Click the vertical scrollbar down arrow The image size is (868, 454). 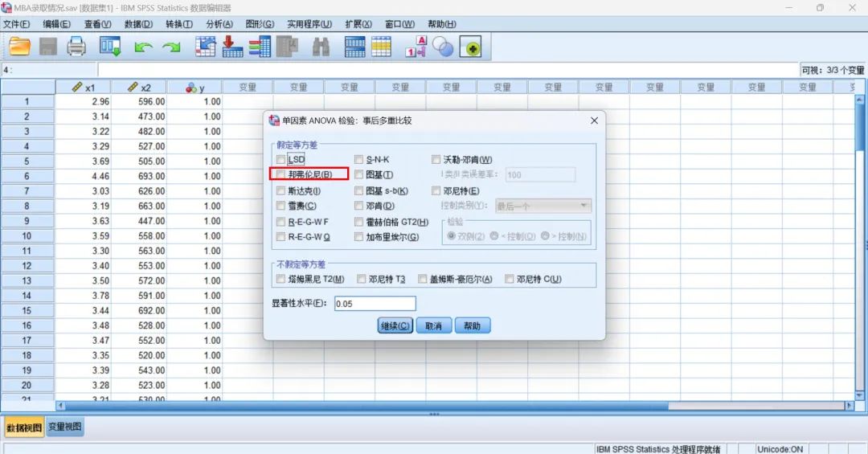click(860, 395)
